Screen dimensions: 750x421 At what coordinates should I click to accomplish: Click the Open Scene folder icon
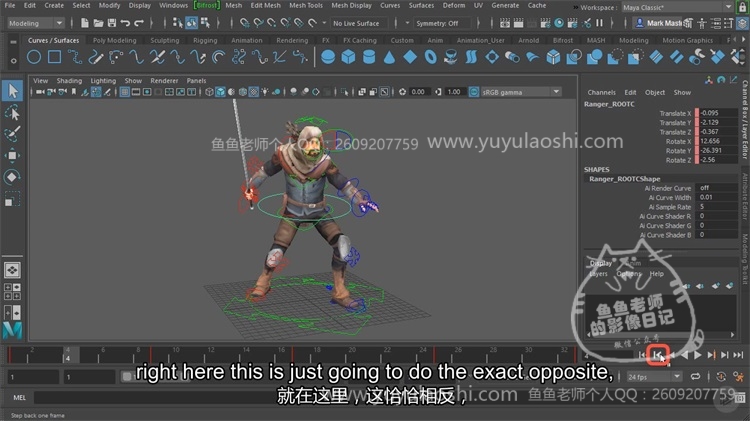[x=99, y=23]
